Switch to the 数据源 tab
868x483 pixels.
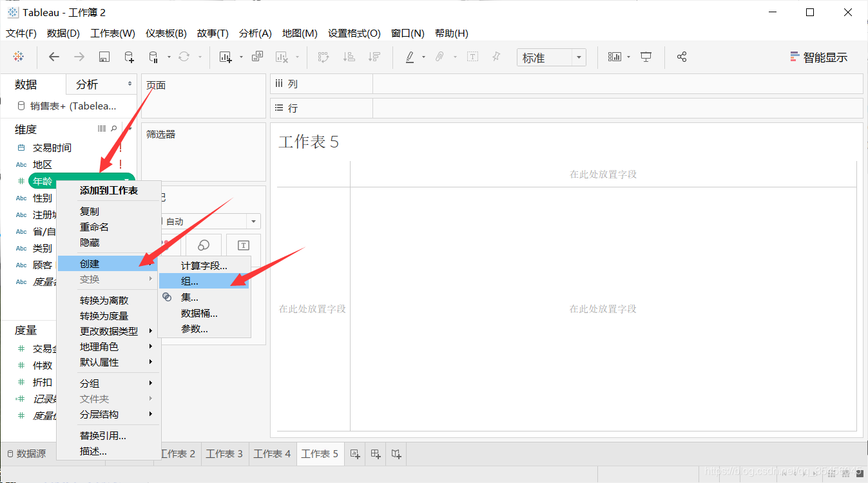26,453
